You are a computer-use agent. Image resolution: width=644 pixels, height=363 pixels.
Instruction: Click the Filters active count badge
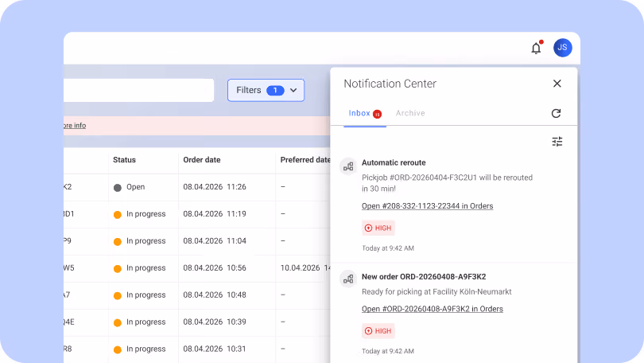[x=275, y=90]
